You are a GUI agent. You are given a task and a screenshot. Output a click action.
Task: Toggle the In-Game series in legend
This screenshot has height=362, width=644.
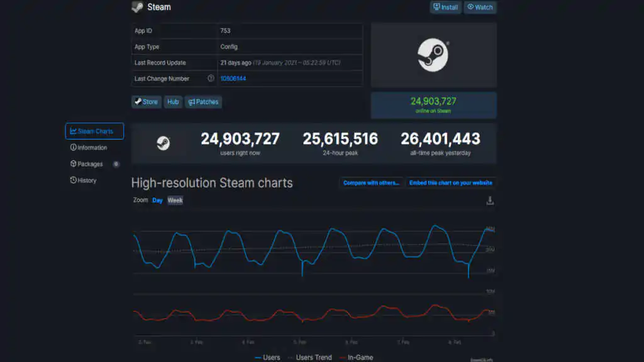357,358
